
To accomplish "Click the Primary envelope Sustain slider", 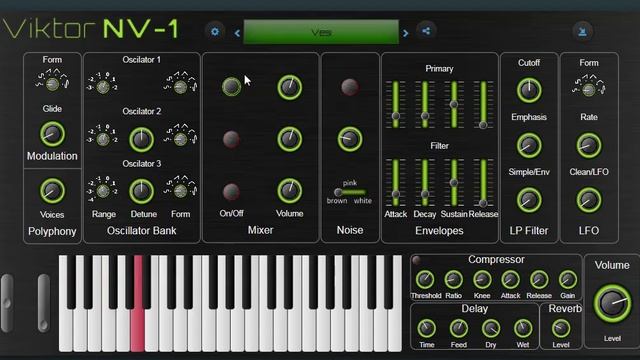I will pyautogui.click(x=454, y=104).
